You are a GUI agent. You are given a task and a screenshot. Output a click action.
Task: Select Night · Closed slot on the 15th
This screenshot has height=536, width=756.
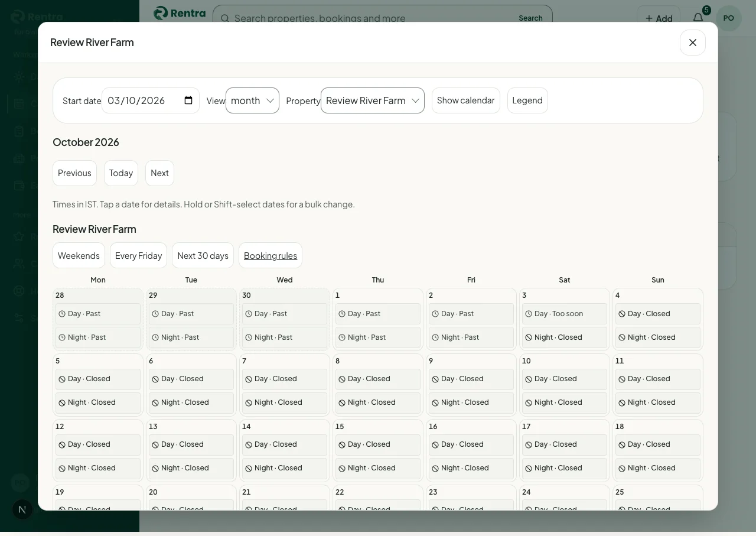pos(378,468)
